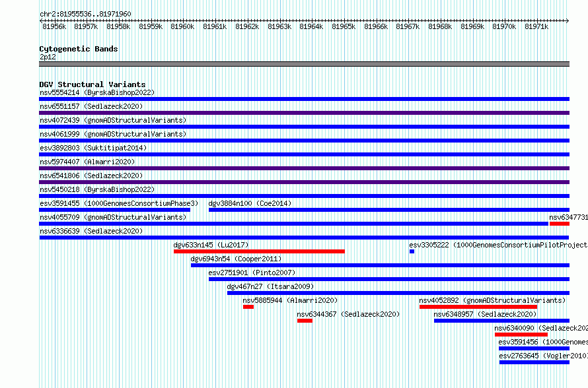Click the 81968k ruler tick label
The height and width of the screenshot is (388, 588).
pos(440,26)
